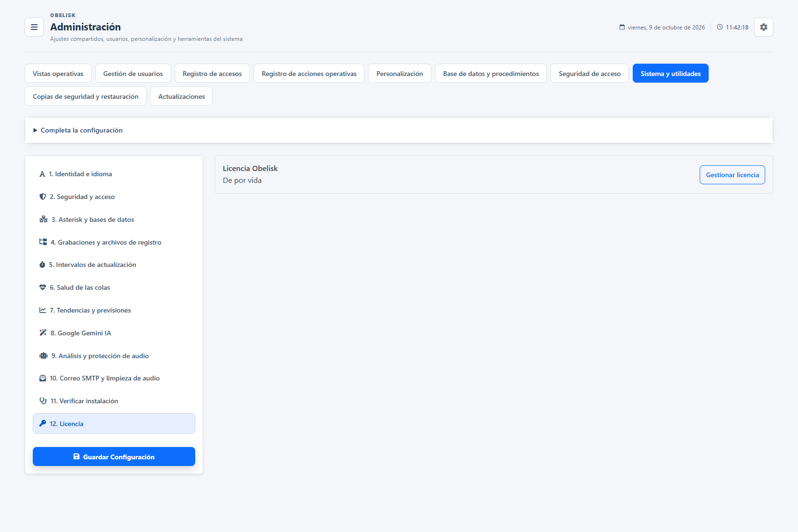798x532 pixels.
Task: Open Base de datos y procedimientos tab
Action: click(x=491, y=74)
